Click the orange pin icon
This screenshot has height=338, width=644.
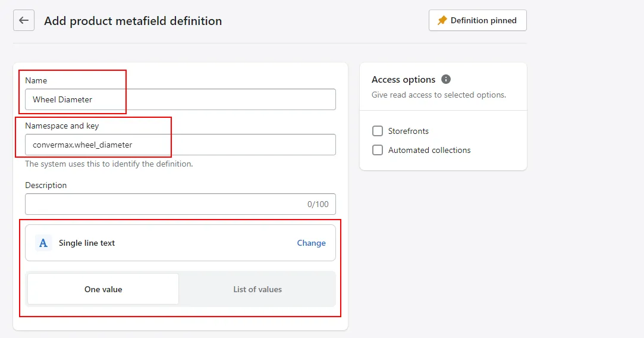[442, 21]
